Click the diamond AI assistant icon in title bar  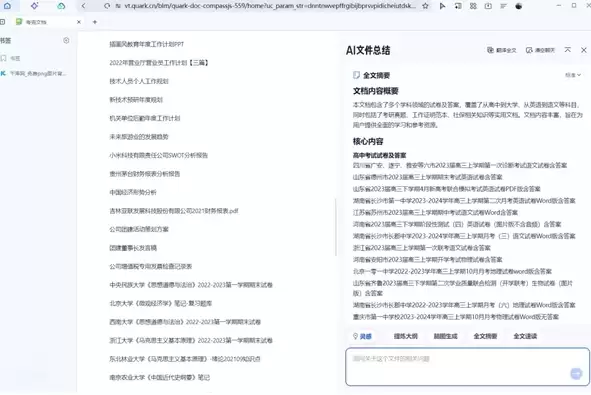click(34, 6)
